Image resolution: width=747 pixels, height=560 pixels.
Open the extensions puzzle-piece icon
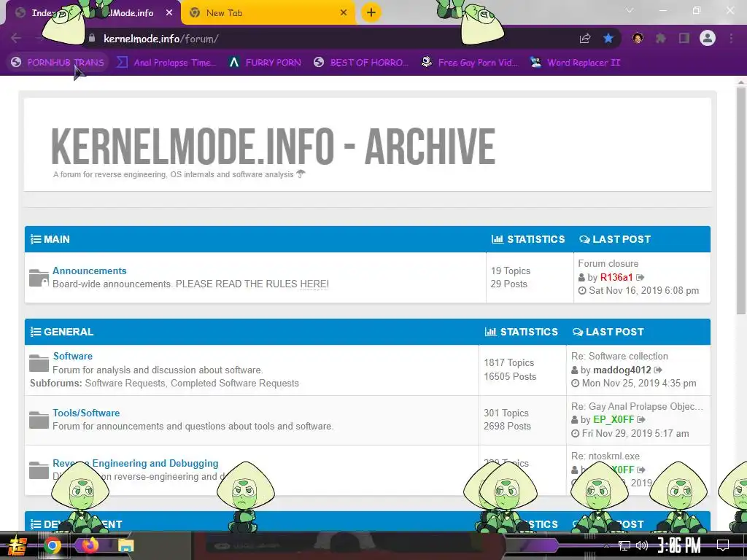661,38
